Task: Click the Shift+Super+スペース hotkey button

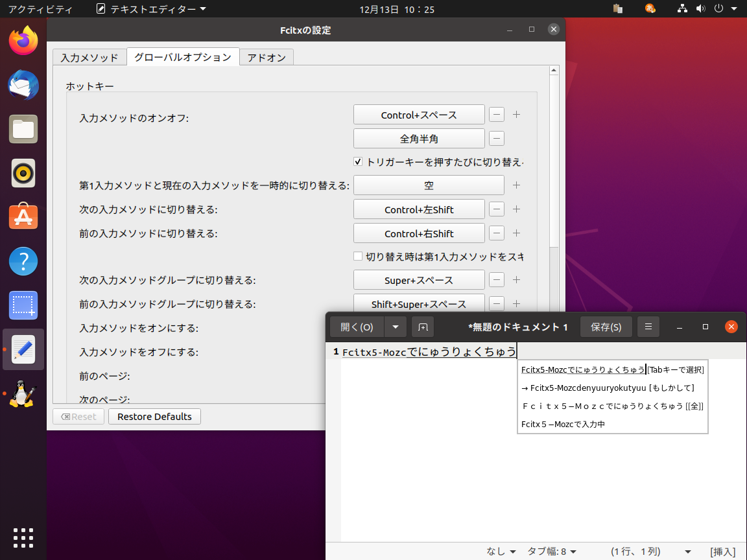Action: coord(419,303)
